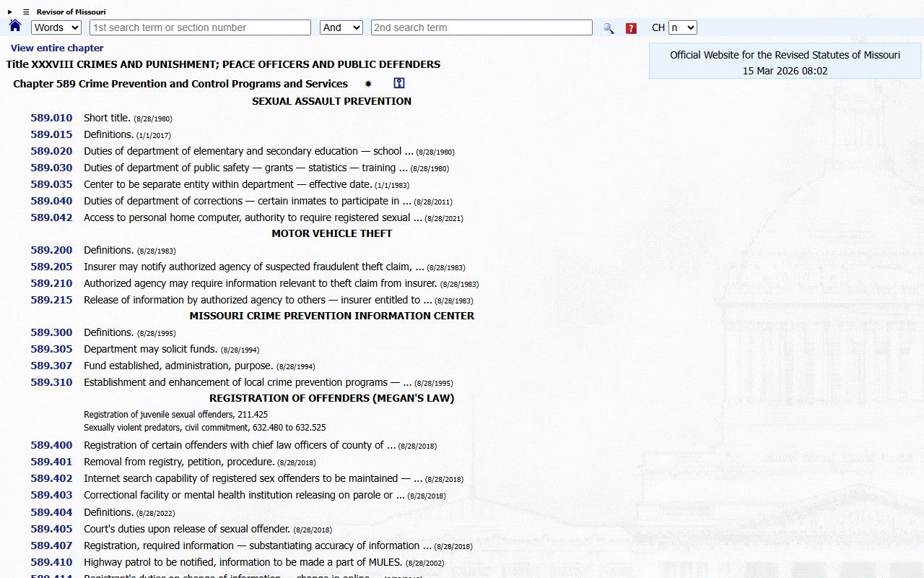Open the Words search type dropdown
The width and height of the screenshot is (924, 578).
[x=56, y=27]
